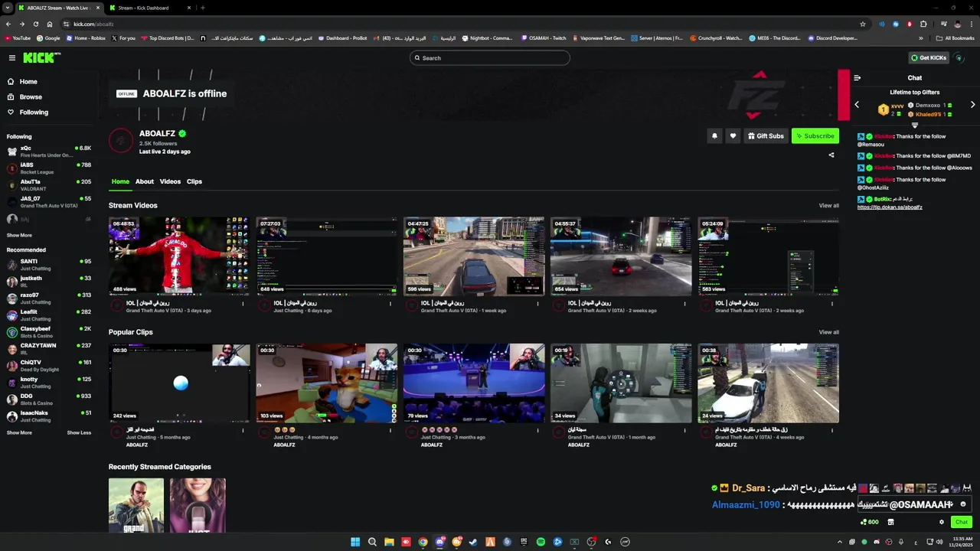980x551 pixels.
Task: Reload the page
Action: 36,24
